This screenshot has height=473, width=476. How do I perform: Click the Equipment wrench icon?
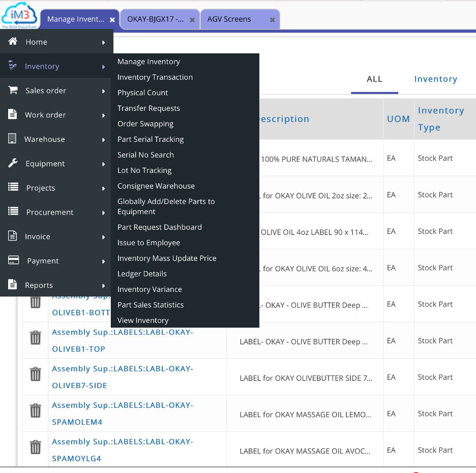[x=13, y=163]
